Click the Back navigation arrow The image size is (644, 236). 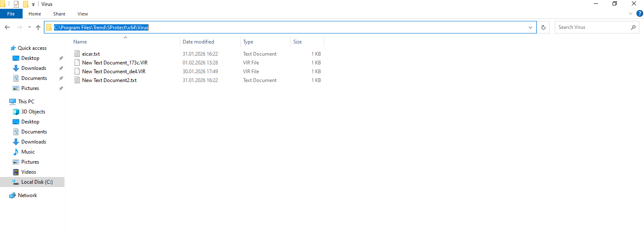pyautogui.click(x=7, y=27)
